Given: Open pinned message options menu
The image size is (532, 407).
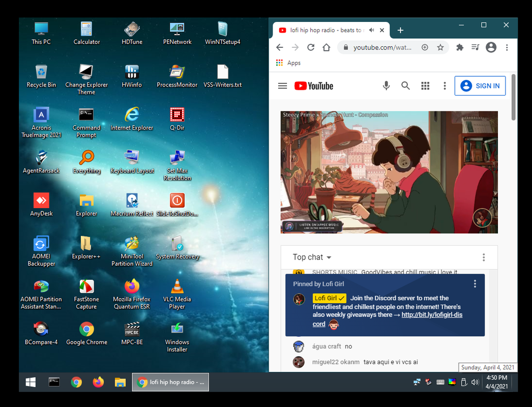Looking at the screenshot, I should point(475,284).
